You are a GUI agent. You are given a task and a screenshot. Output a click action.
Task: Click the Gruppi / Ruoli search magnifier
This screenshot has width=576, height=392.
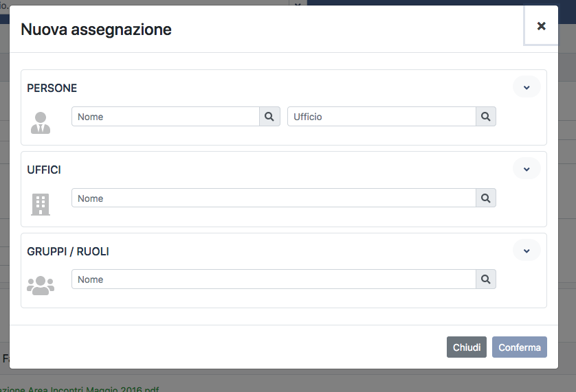click(x=485, y=279)
